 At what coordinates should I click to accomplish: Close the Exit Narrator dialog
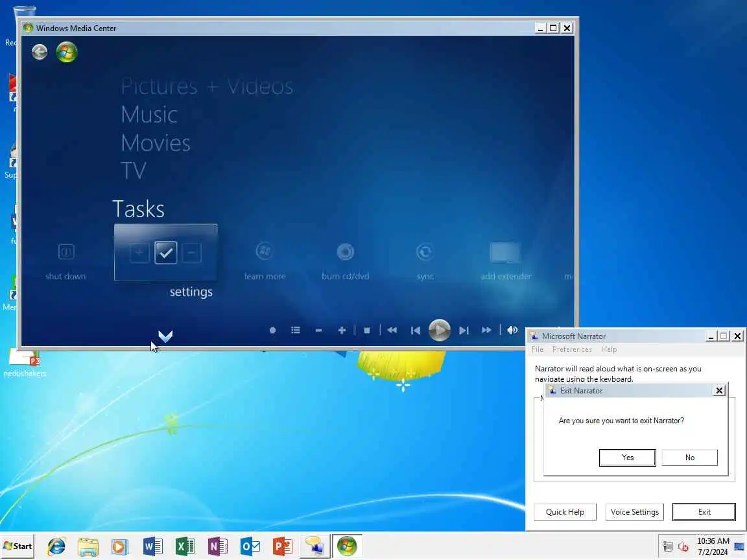click(719, 390)
